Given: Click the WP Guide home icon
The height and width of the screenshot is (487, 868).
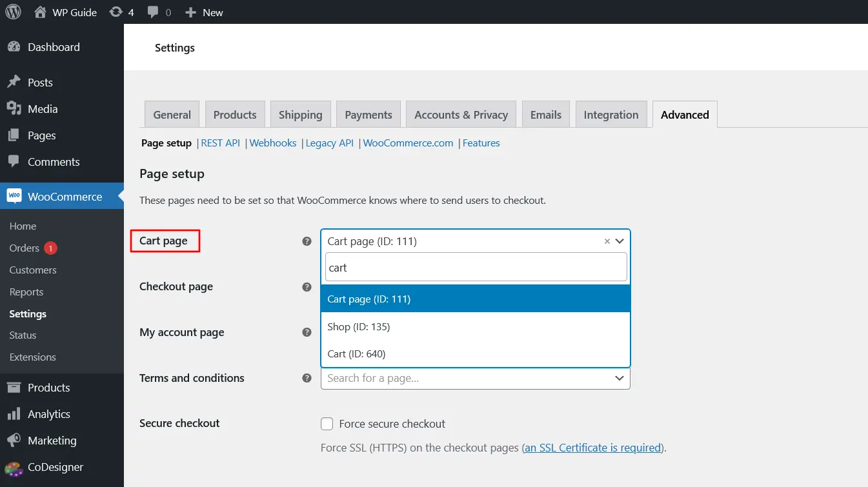Looking at the screenshot, I should (x=41, y=12).
